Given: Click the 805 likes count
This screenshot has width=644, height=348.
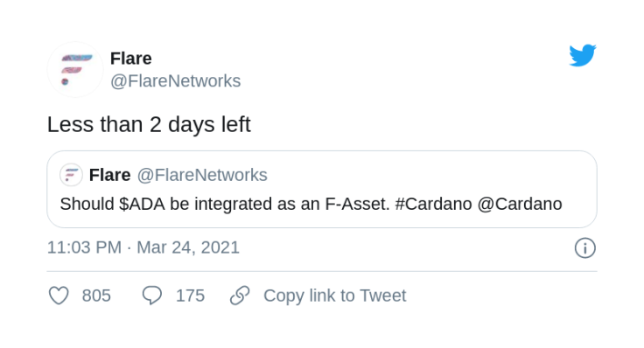Looking at the screenshot, I should click(x=96, y=296).
